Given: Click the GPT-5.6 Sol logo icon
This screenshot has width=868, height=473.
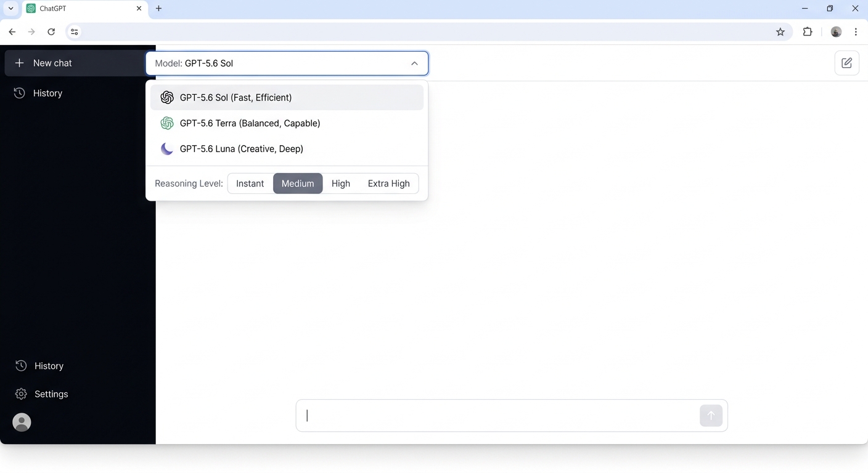Looking at the screenshot, I should coord(167,97).
